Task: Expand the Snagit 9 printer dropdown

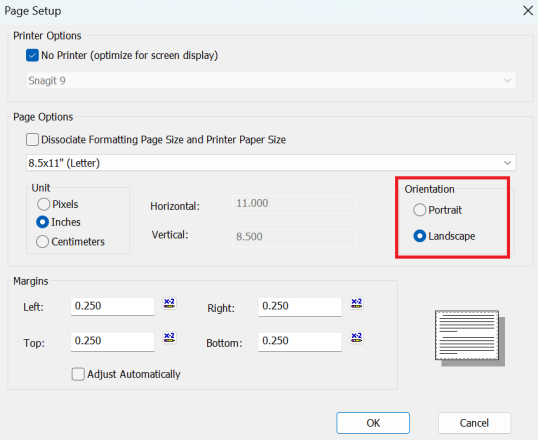Action: click(271, 81)
